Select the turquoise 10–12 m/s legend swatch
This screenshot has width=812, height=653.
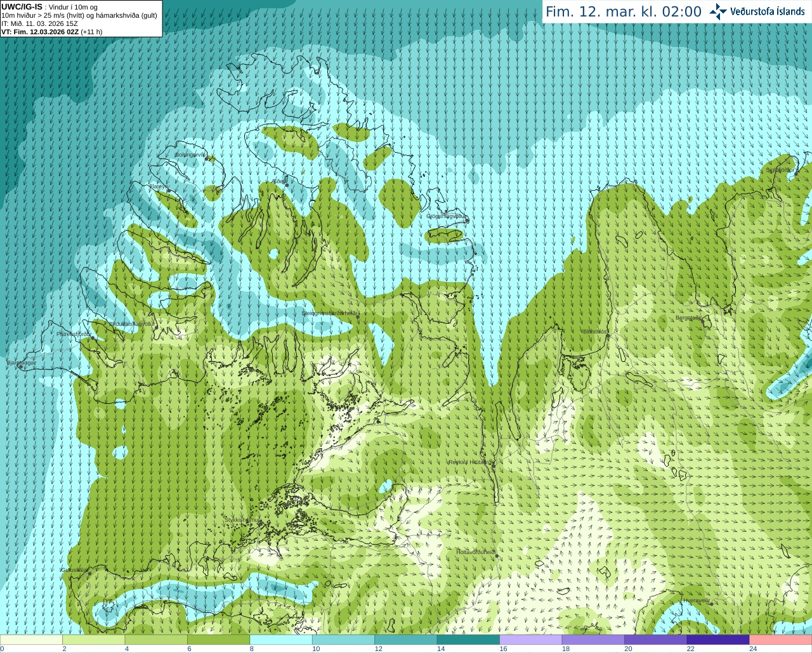(x=344, y=639)
